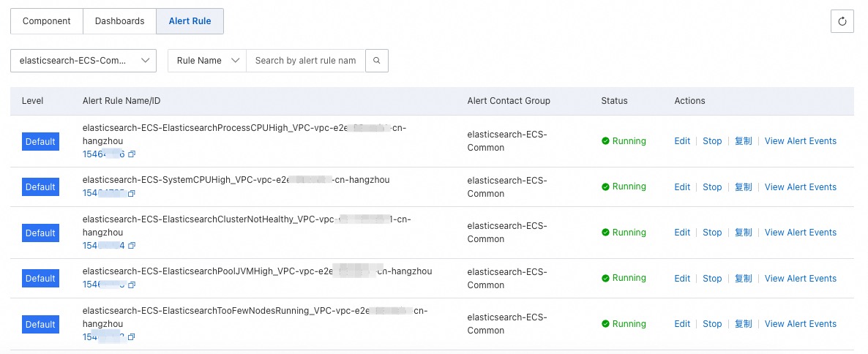Click the search magnifier icon
868x354 pixels.
376,61
